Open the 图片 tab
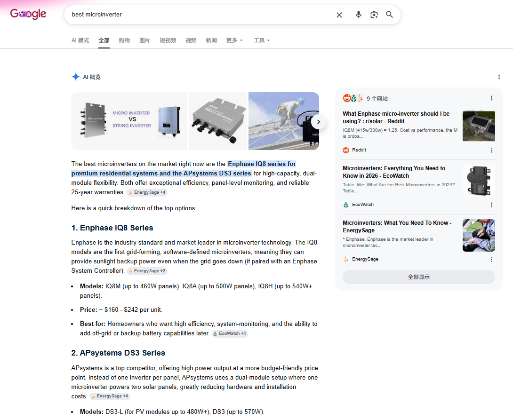This screenshot has height=420, width=513. [144, 40]
